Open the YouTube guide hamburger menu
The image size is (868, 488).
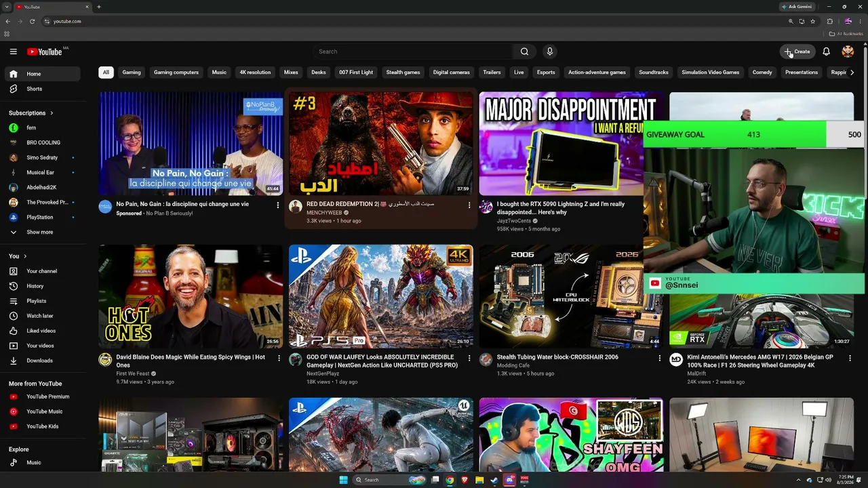[x=13, y=52]
